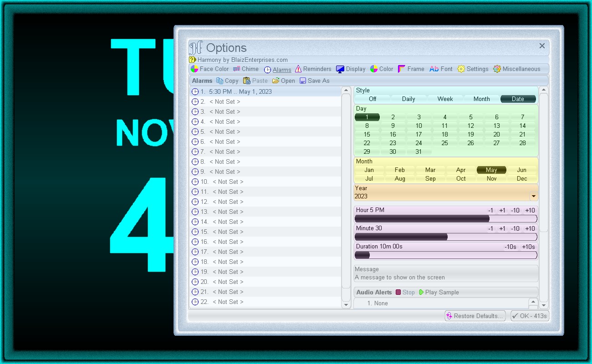
Task: Select audio alert 1. None
Action: point(441,303)
